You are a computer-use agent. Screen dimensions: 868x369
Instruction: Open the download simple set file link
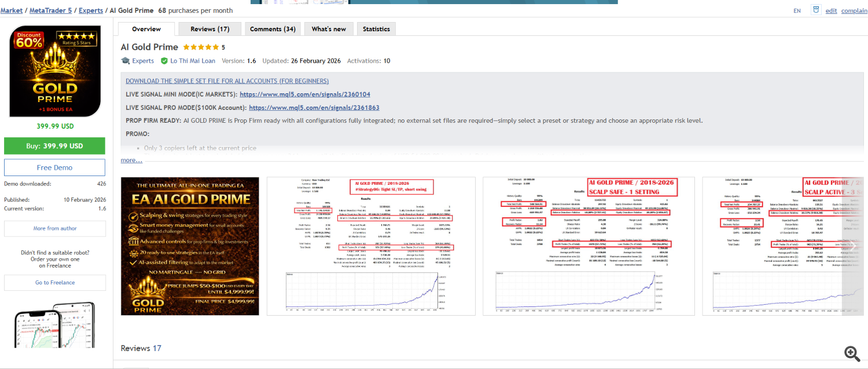[x=227, y=81]
